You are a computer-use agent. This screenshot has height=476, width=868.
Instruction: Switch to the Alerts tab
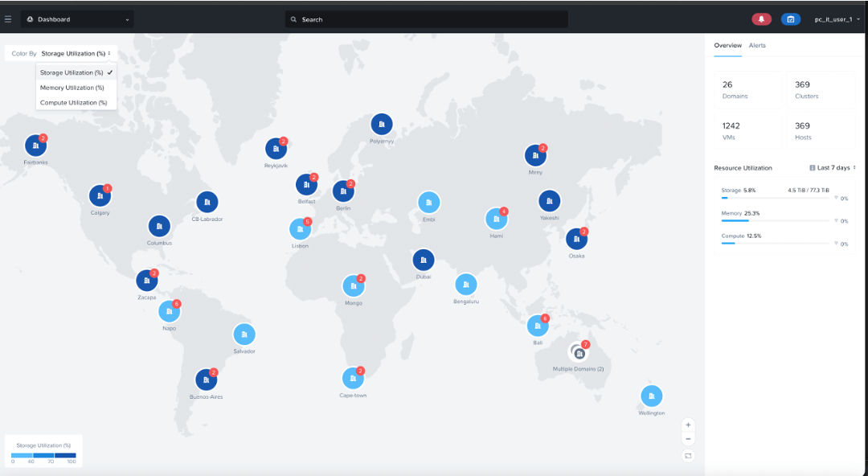pos(756,46)
